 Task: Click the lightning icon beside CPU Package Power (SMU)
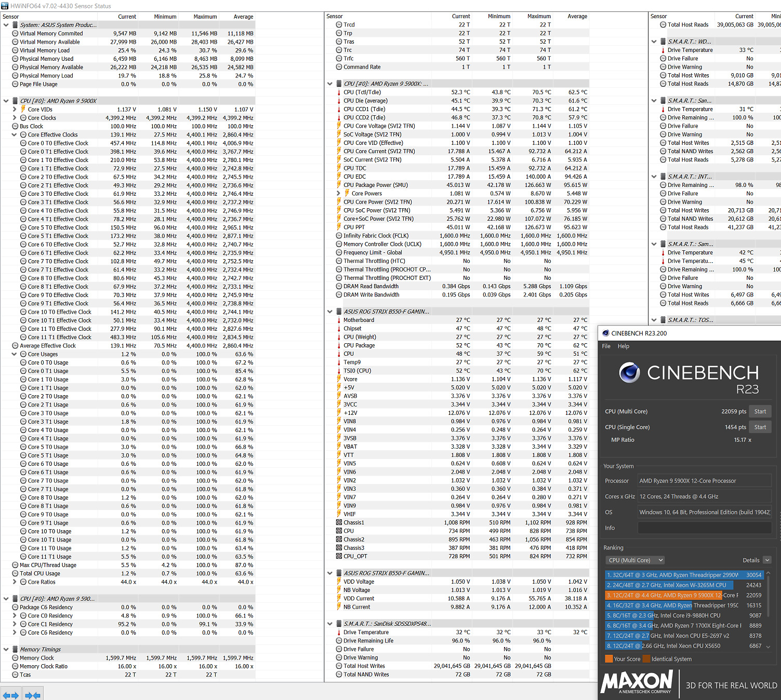(x=339, y=185)
